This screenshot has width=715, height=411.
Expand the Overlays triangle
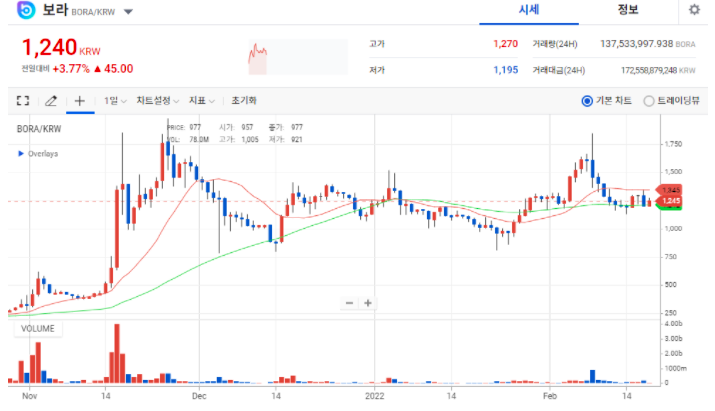pos(19,154)
